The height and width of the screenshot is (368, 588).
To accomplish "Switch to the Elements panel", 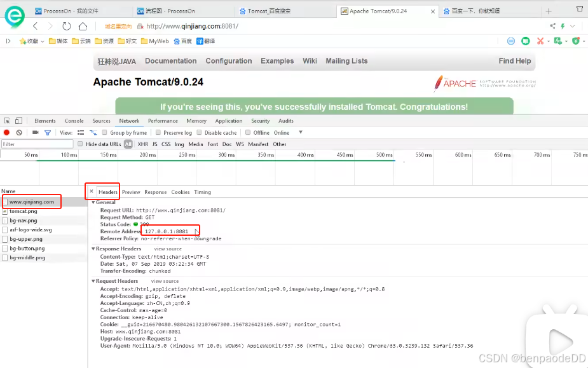I will click(x=45, y=121).
